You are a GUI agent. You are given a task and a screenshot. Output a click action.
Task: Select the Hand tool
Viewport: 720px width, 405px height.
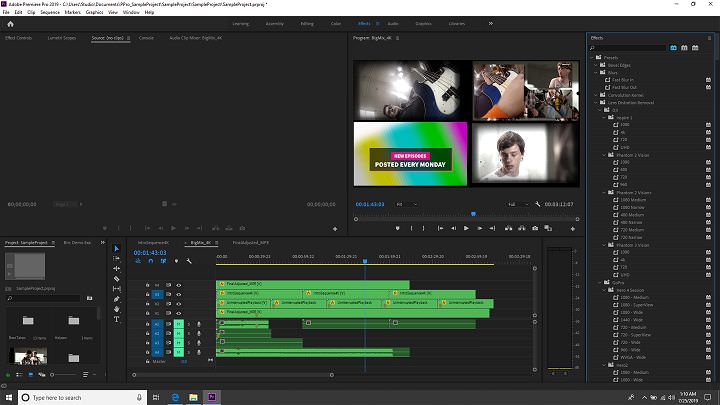117,309
